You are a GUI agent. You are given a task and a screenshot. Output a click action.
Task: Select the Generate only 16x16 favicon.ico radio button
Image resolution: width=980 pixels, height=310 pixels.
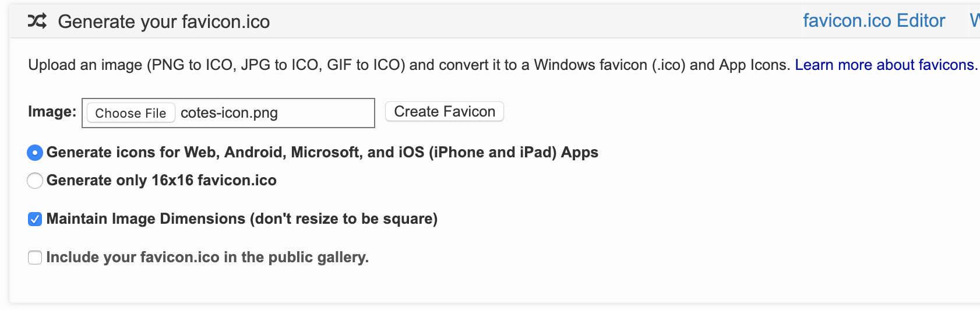click(35, 181)
